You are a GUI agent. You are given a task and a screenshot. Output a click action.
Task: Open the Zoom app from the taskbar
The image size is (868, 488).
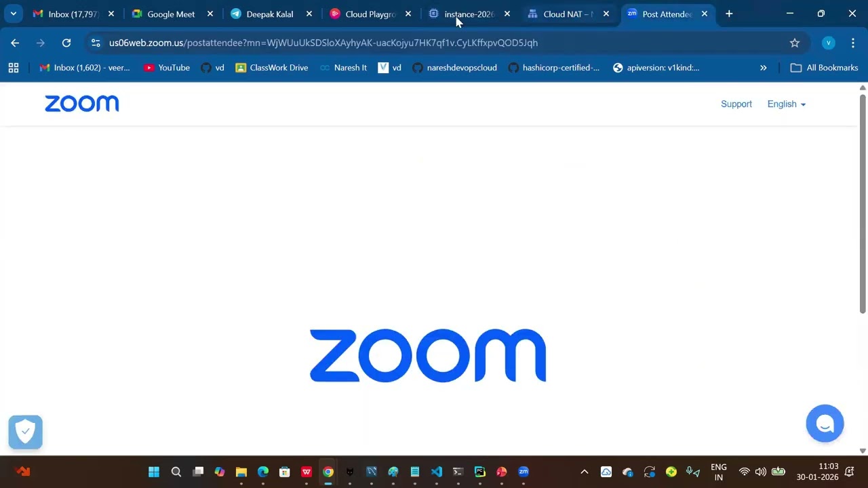524,472
